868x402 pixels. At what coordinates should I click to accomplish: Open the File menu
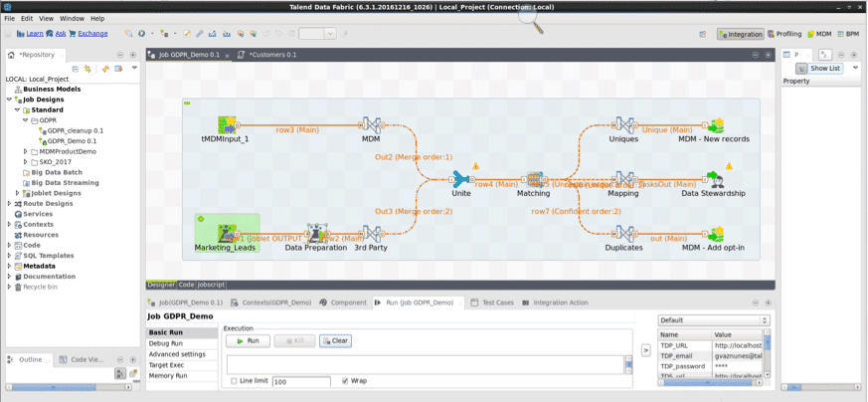click(9, 18)
